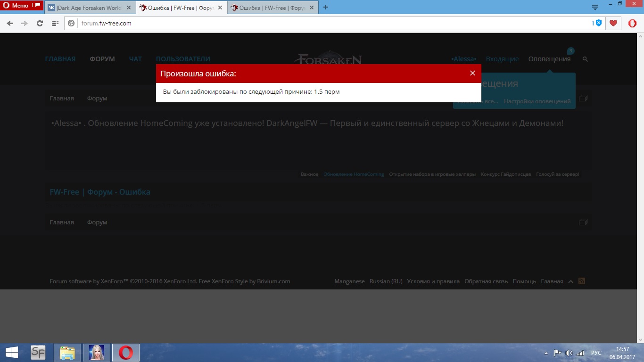Open the Opera Меню button
This screenshot has height=362, width=644.
(x=22, y=6)
